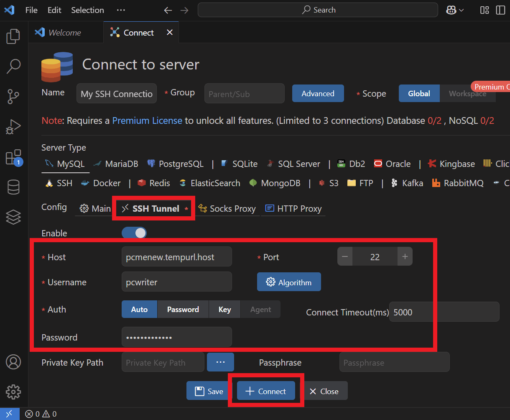
Task: Click the remote window status bar icon
Action: pos(9,414)
